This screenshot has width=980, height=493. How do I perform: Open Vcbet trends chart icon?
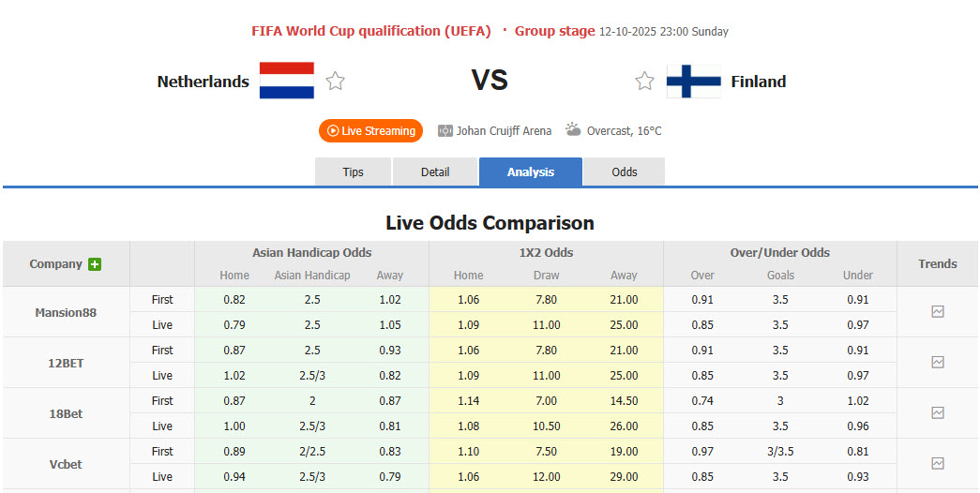938,464
